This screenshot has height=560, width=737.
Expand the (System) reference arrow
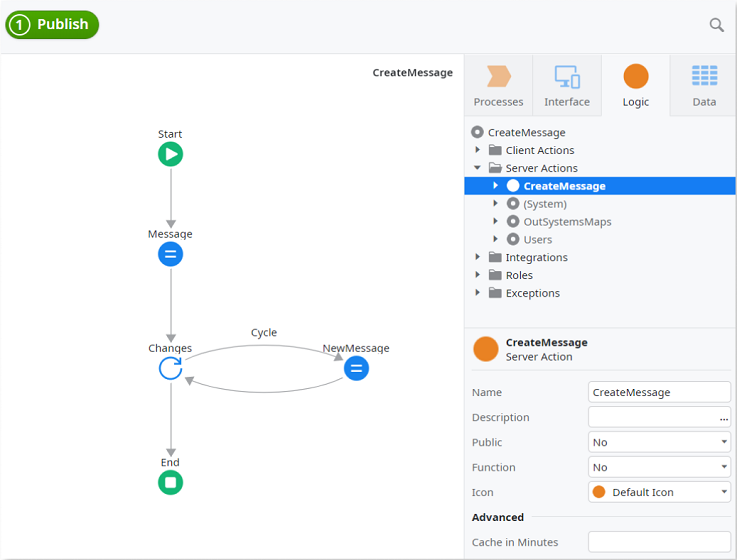[495, 204]
